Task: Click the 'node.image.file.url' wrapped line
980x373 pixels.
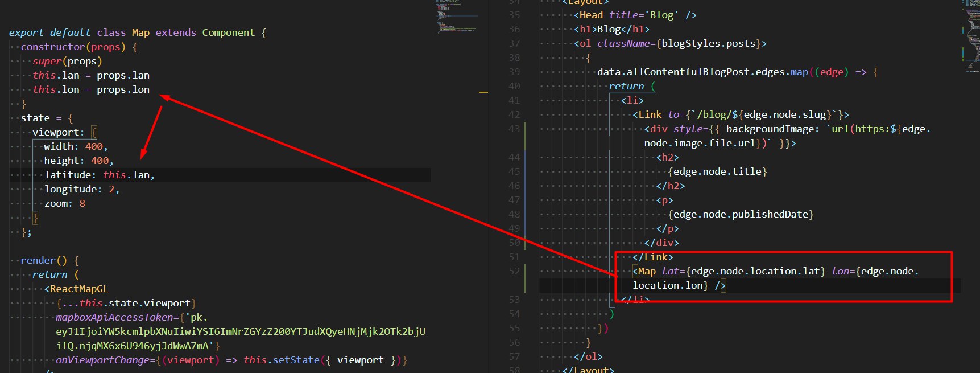Action: pos(720,143)
